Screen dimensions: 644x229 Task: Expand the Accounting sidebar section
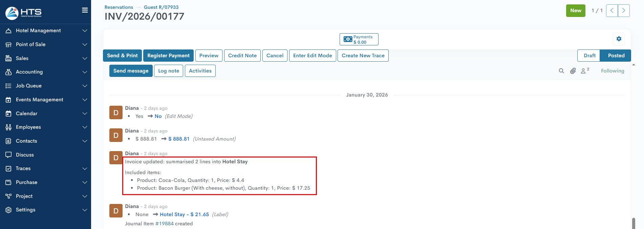pyautogui.click(x=45, y=72)
